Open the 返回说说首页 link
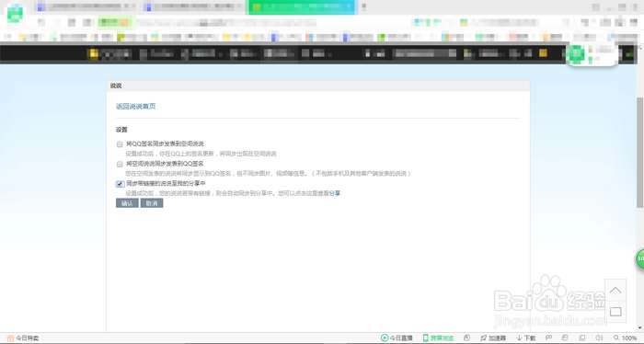This screenshot has height=344, width=644. click(135, 107)
